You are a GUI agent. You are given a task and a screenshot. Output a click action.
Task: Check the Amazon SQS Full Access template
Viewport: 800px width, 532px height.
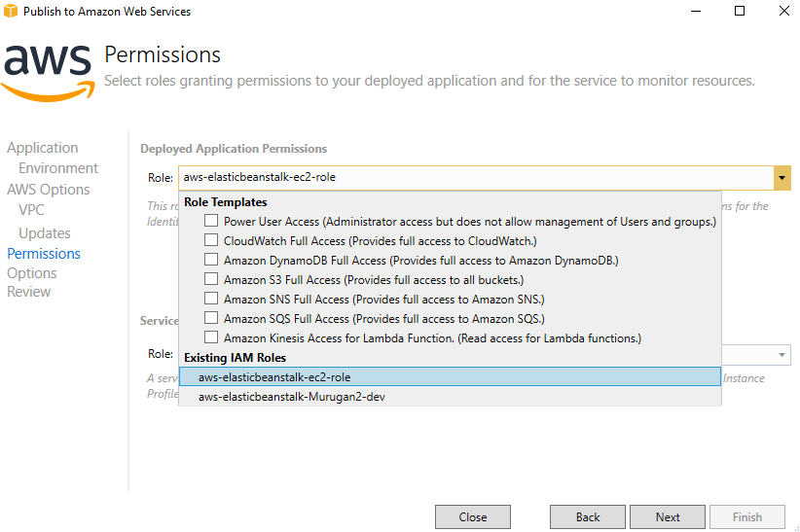tap(211, 318)
